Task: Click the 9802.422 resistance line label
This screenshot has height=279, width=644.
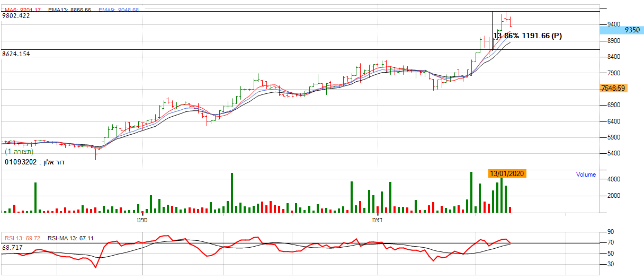Action: [x=16, y=16]
